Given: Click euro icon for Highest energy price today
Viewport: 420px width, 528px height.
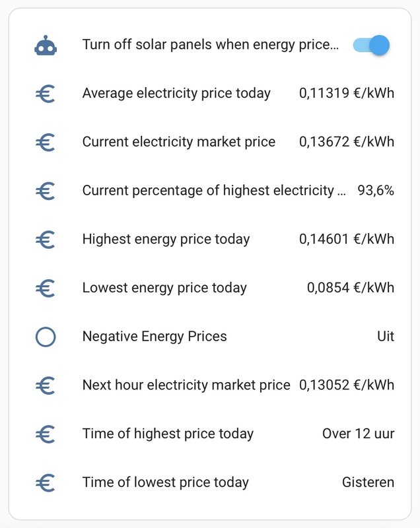Looking at the screenshot, I should (46, 239).
